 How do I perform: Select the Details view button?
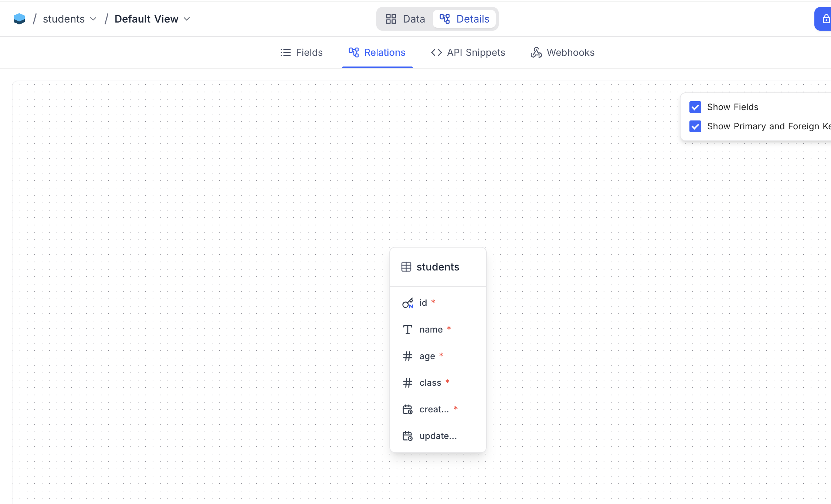pos(465,19)
